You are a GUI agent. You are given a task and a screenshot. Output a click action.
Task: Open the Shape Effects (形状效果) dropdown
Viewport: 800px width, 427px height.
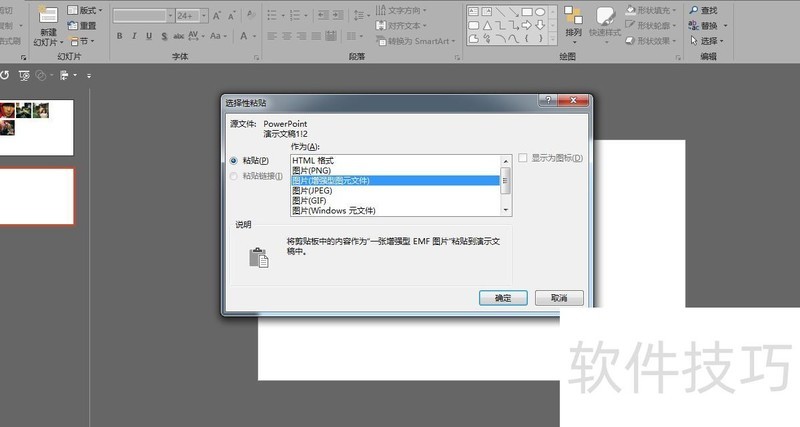coord(651,40)
